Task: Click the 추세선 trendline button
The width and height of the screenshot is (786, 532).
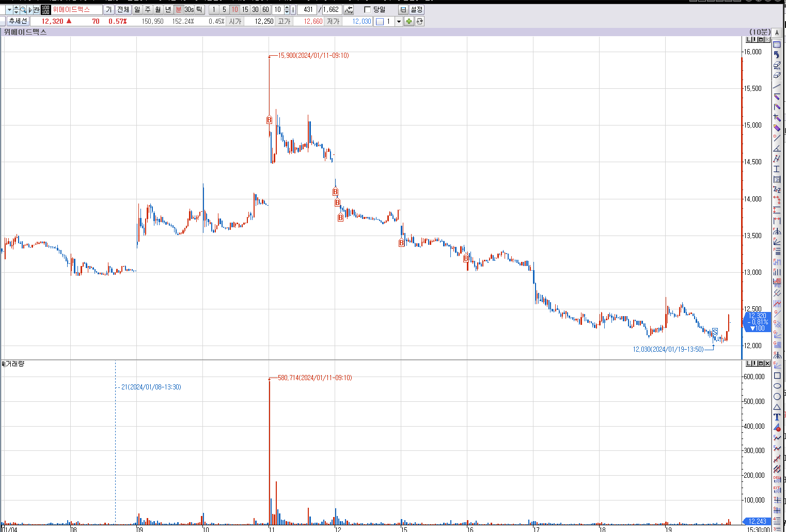Action: coord(18,21)
